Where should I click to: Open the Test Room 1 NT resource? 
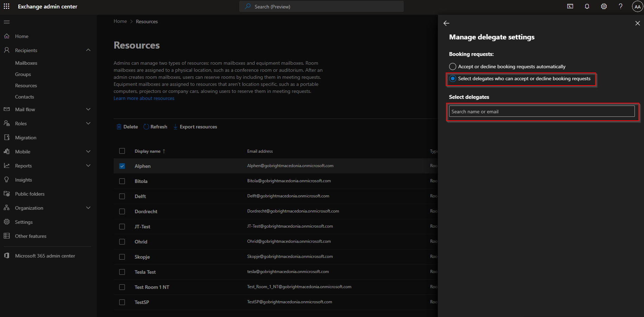coord(152,287)
